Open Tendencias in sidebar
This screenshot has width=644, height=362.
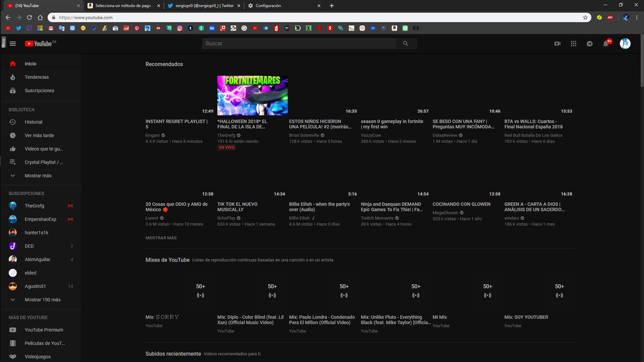pyautogui.click(x=41, y=77)
